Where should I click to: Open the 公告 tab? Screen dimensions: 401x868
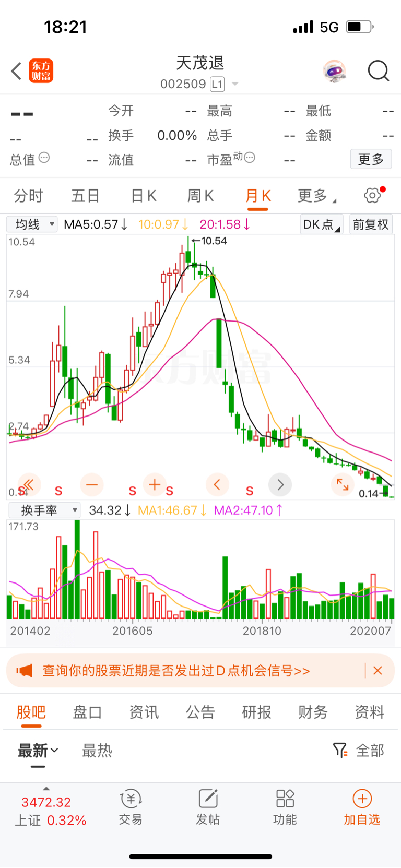pos(200,712)
